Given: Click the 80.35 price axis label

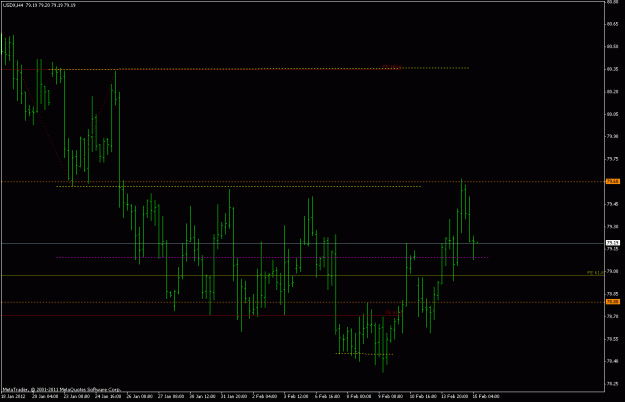Looking at the screenshot, I should [612, 69].
